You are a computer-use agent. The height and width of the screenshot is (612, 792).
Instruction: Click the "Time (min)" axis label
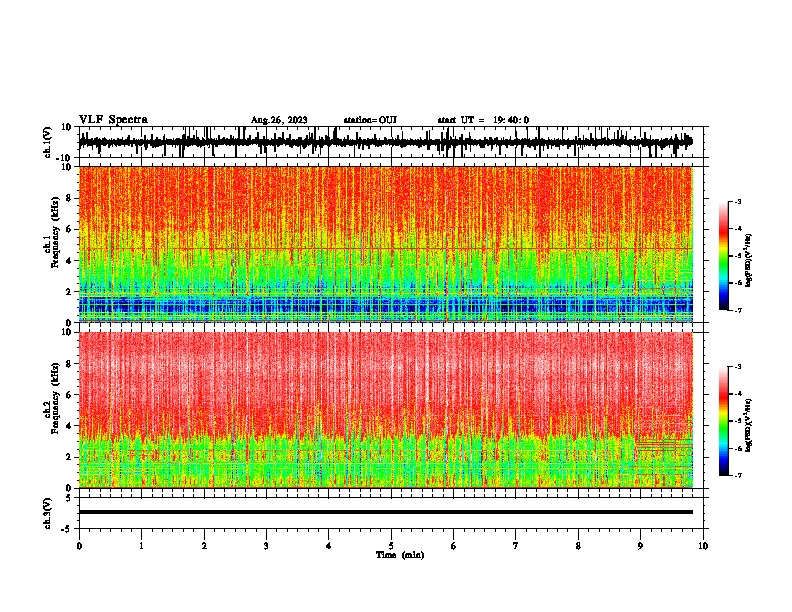[400, 555]
